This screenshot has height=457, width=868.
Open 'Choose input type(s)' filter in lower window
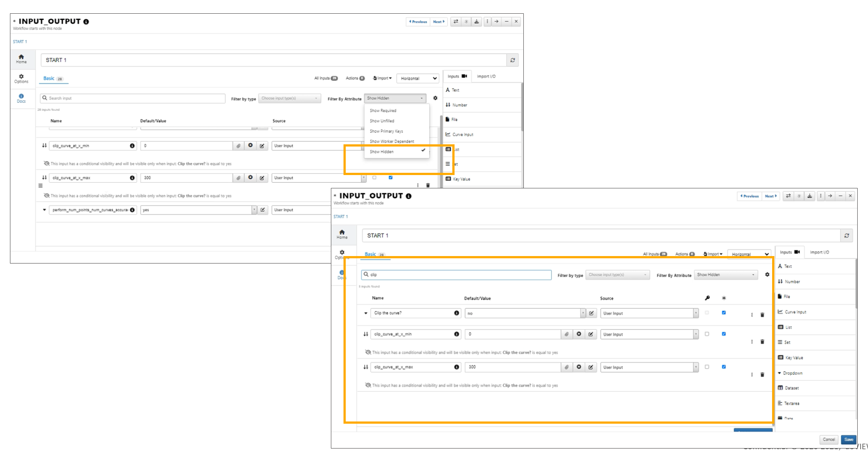617,275
